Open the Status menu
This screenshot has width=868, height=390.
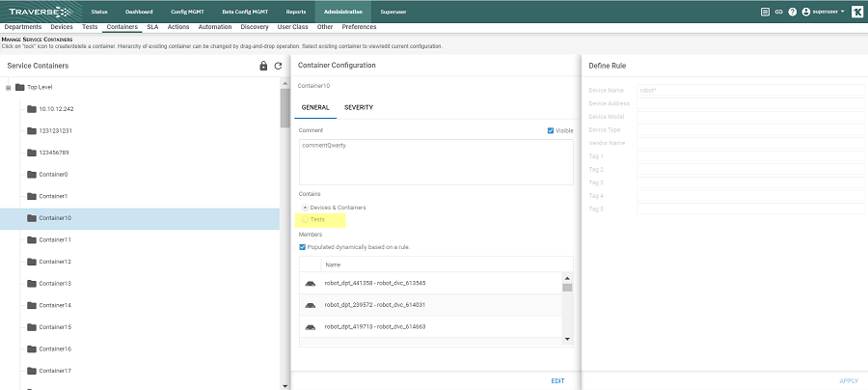(x=99, y=12)
